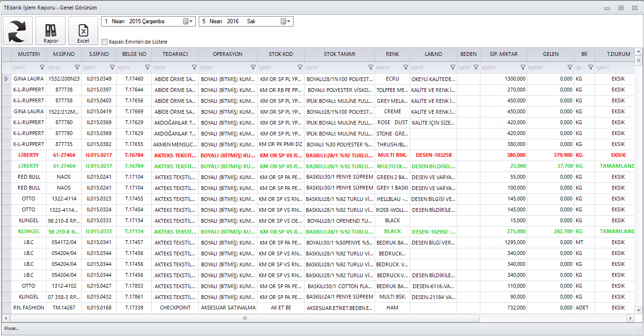This screenshot has width=644, height=336.
Task: Sort by the STOK TANIMI column header
Action: coord(339,54)
